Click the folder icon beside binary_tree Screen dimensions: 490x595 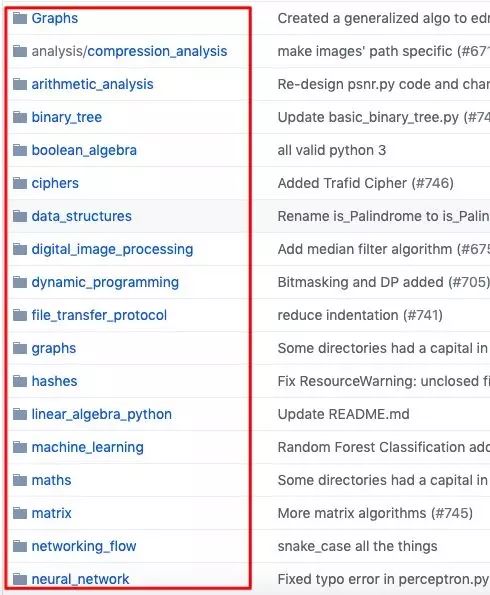click(x=20, y=117)
